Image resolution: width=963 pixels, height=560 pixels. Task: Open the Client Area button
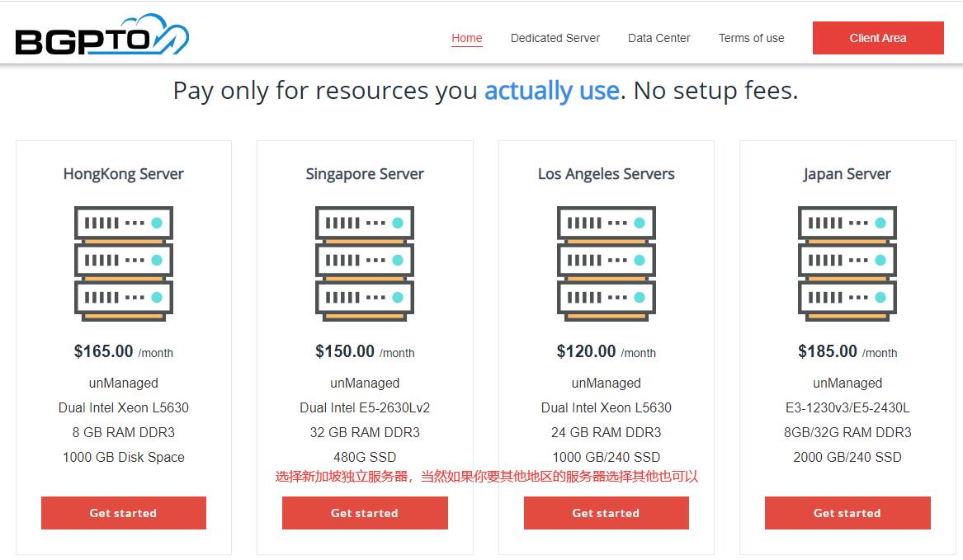point(878,38)
